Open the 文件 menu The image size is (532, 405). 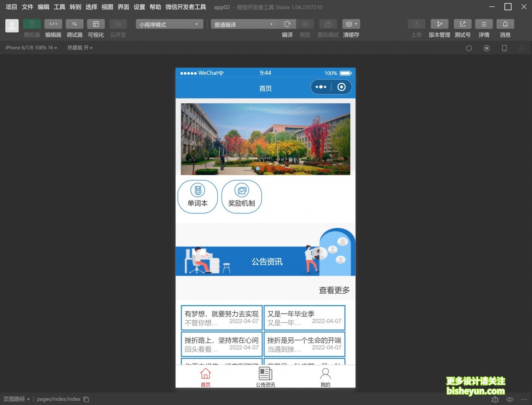point(27,7)
